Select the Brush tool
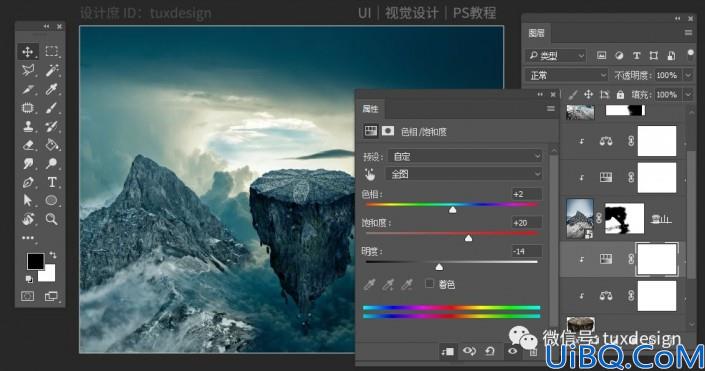This screenshot has height=371, width=705. coord(52,108)
